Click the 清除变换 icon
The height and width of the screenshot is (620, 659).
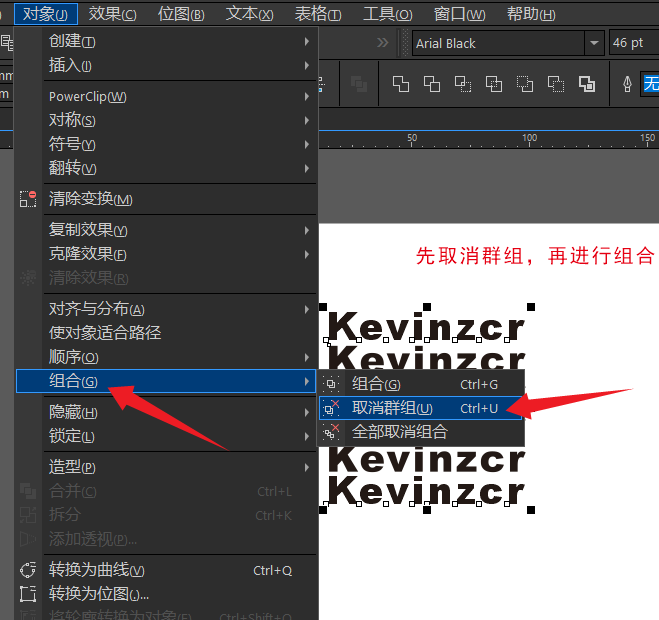(x=28, y=199)
